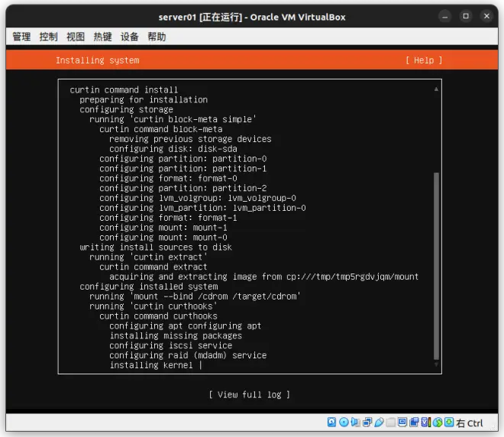Click the greyed shared folders status icon
Viewport: 504px width, 437px height.
[x=390, y=422]
